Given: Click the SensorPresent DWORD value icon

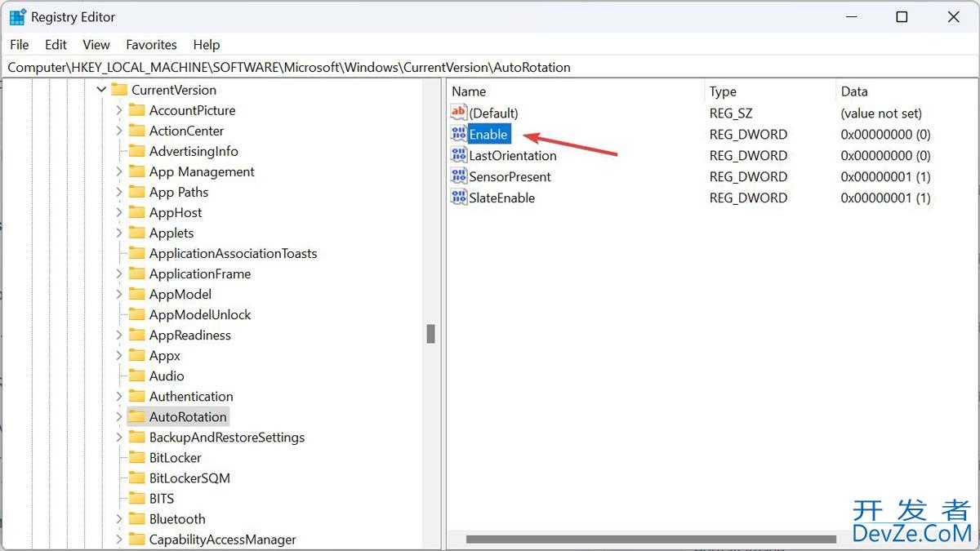Looking at the screenshot, I should 459,176.
